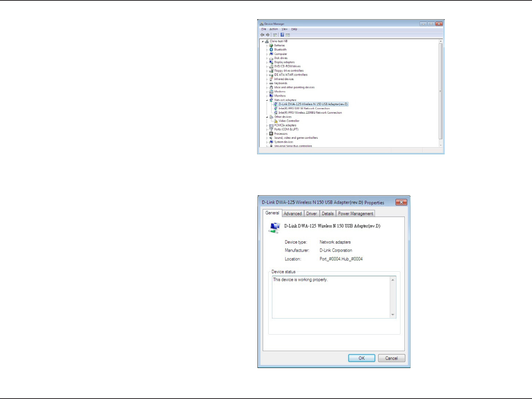Click Cancel in the Properties dialog
This screenshot has height=399, width=532.
pos(392,358)
